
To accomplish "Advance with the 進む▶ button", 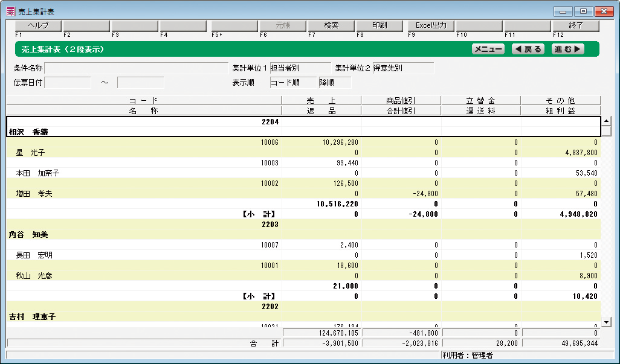I will point(568,49).
